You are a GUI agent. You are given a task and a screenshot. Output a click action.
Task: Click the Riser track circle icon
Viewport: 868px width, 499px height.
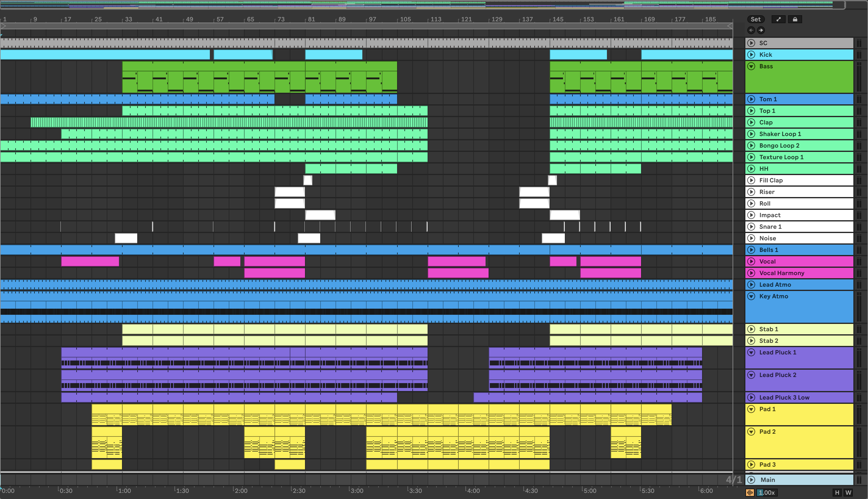[x=751, y=192]
